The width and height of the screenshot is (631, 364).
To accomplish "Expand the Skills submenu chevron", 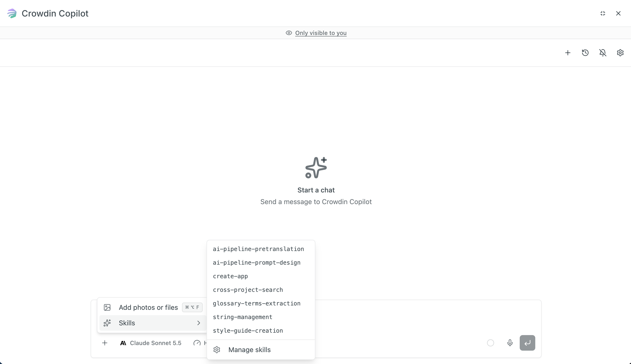I will point(199,323).
